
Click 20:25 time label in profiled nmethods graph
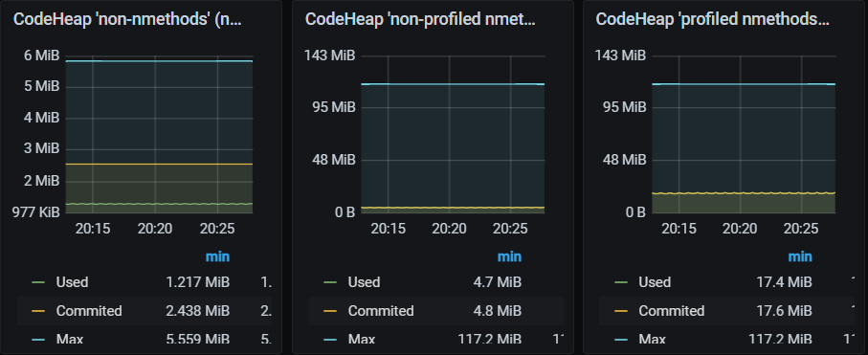[x=802, y=228]
